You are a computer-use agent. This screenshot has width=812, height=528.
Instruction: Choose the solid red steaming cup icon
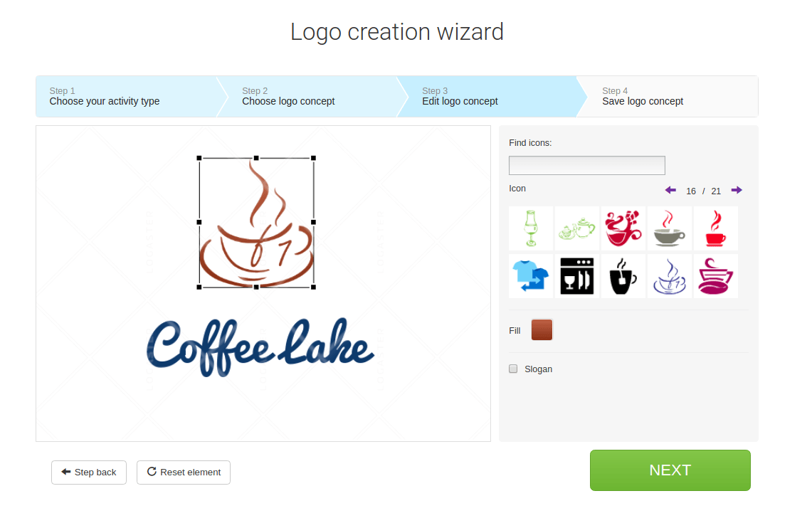(x=716, y=228)
